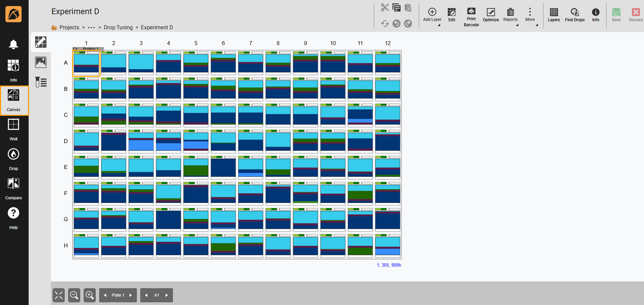This screenshot has height=305, width=644.
Task: Advance to the next plate with the arrow
Action: 131,295
